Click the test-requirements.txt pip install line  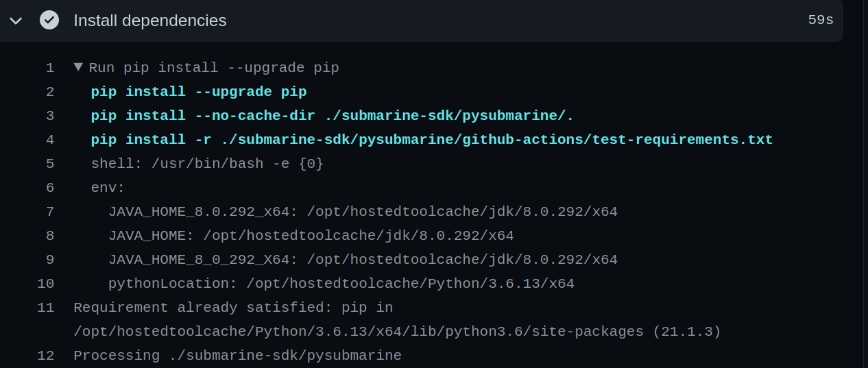tap(432, 140)
